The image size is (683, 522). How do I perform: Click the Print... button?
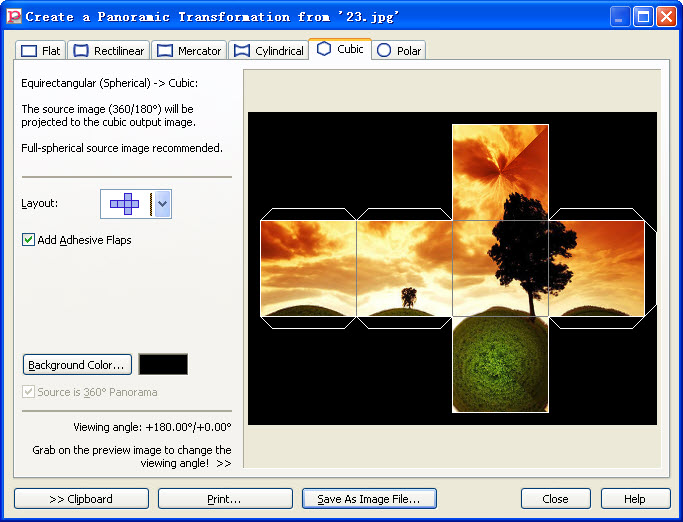click(x=225, y=498)
